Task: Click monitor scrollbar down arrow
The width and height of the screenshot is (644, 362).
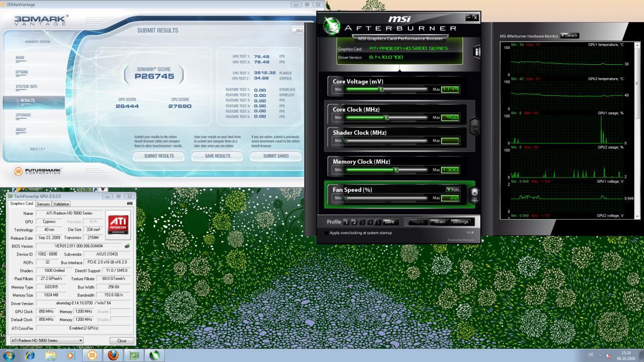Action: (x=637, y=216)
